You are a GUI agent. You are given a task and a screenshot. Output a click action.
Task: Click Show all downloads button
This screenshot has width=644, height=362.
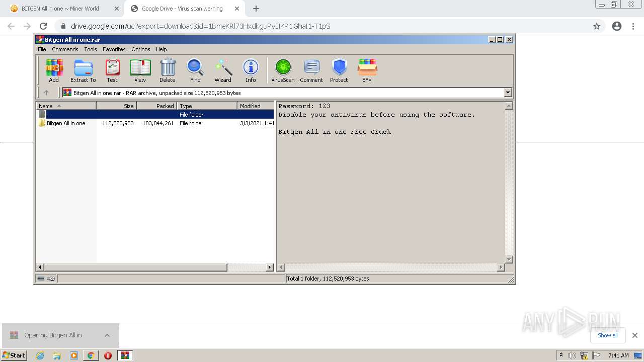pyautogui.click(x=607, y=335)
